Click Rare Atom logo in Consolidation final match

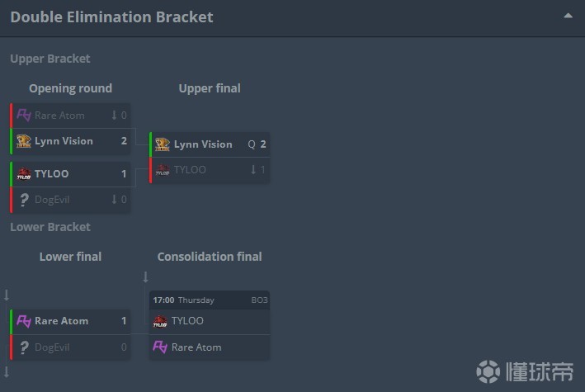coord(160,347)
